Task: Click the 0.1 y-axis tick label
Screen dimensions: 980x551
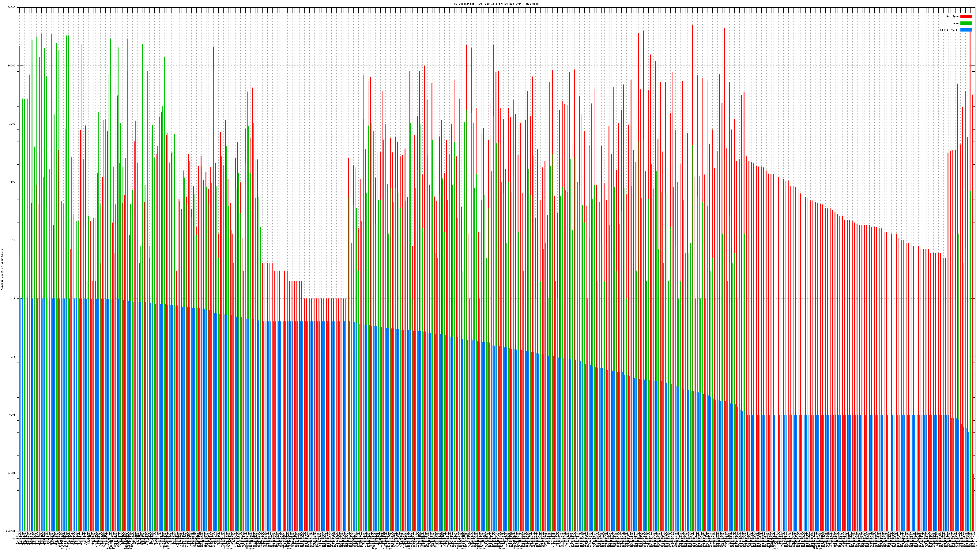Action: pos(13,357)
